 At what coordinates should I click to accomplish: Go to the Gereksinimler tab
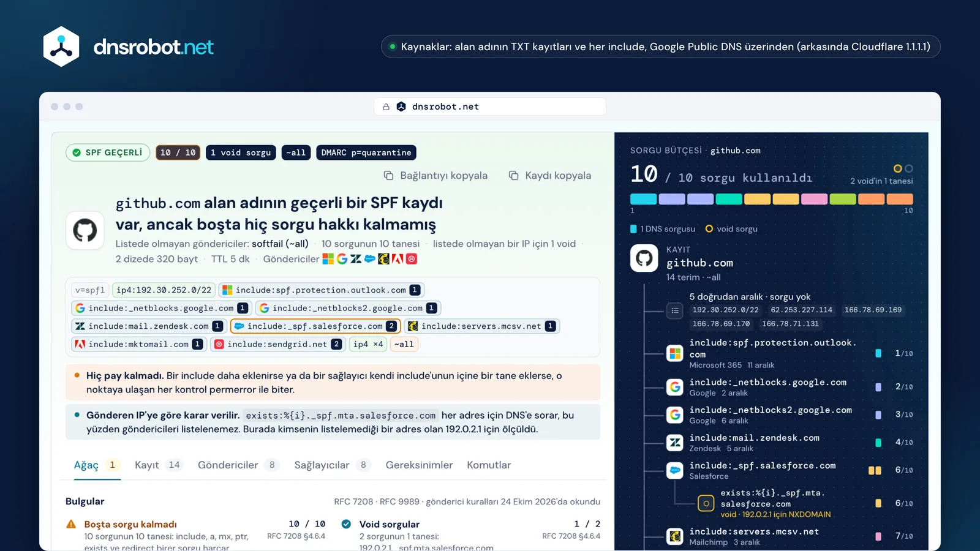[419, 465]
